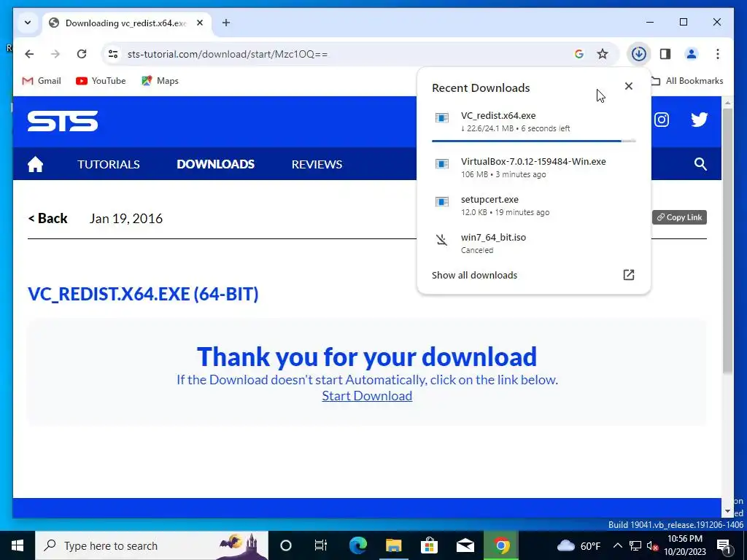
Task: Click the 60°F weather widget
Action: 578,545
